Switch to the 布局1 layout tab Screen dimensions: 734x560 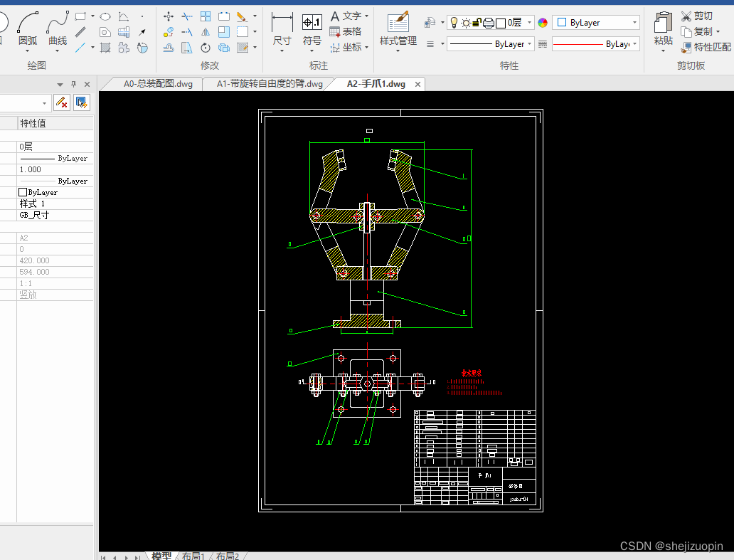pos(193,556)
